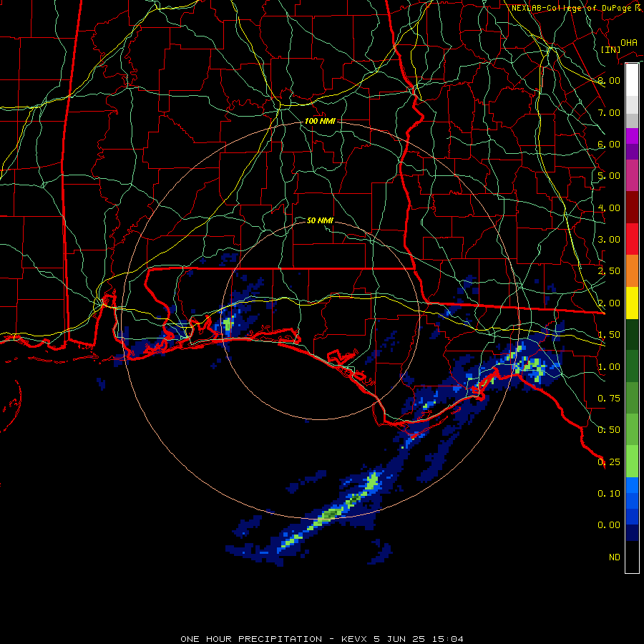
Task: Click the 5 JUN 25 date in caption
Action: point(399,639)
